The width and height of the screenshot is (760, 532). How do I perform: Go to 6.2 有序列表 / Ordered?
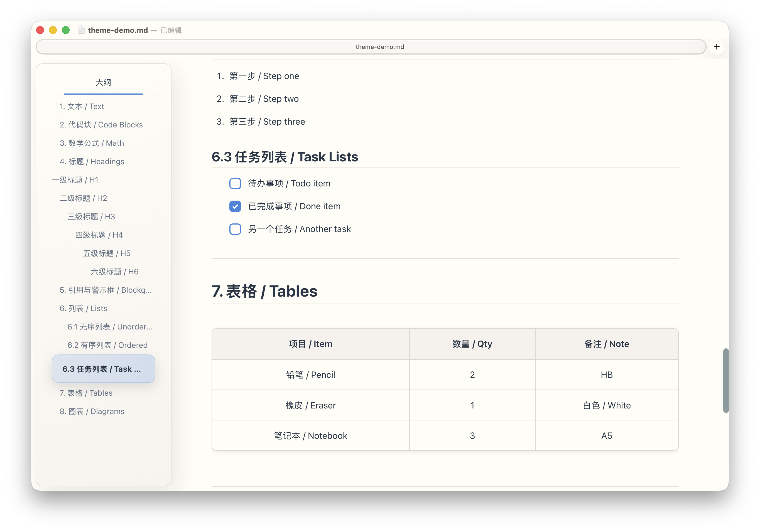coord(107,345)
